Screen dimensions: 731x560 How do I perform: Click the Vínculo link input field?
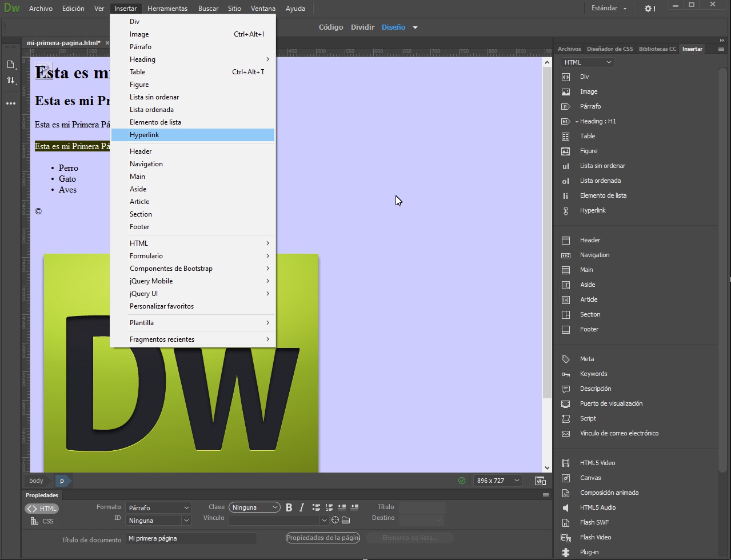point(274,520)
